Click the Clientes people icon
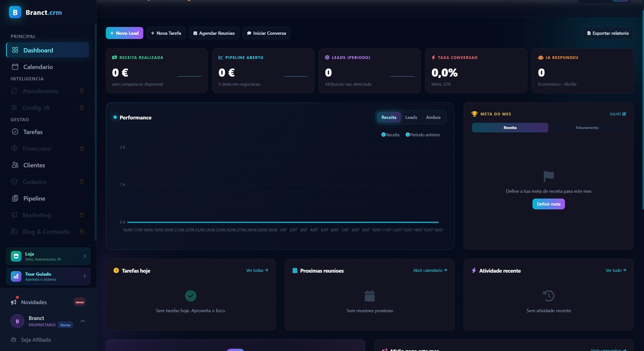 point(15,165)
